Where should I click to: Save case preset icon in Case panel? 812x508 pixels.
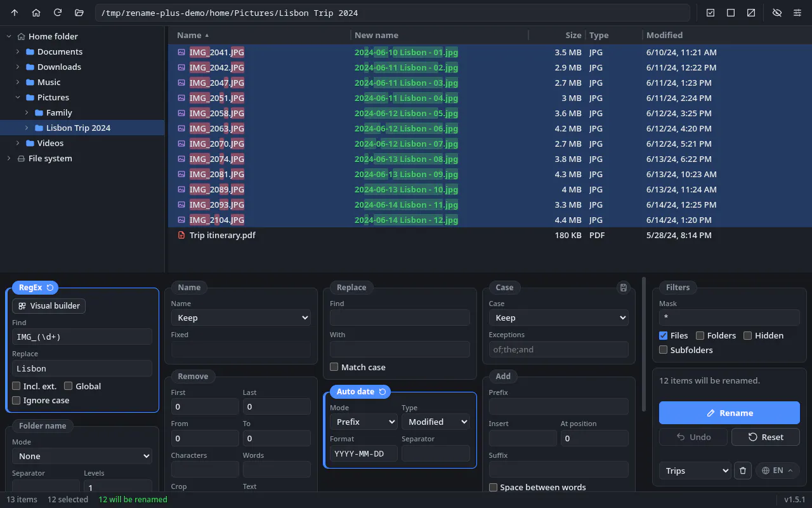click(x=624, y=288)
